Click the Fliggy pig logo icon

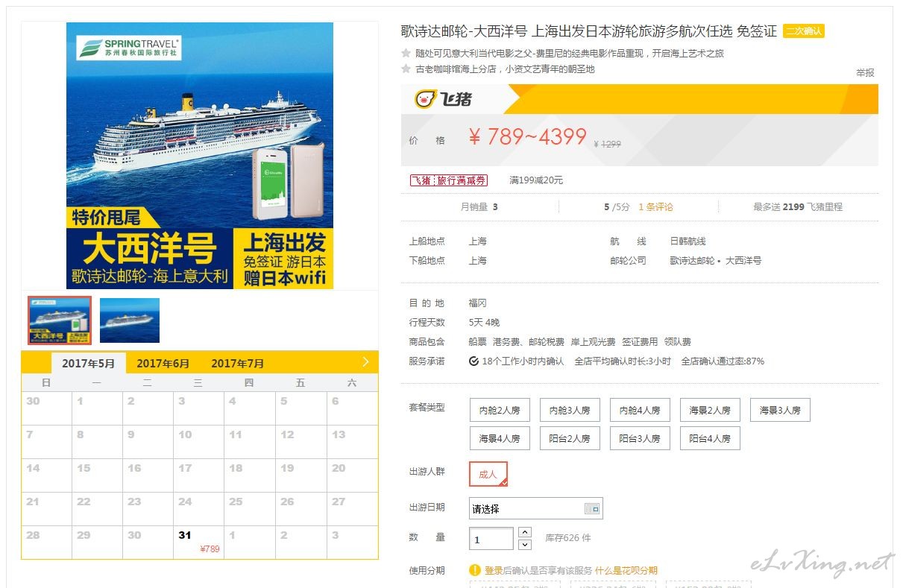425,99
